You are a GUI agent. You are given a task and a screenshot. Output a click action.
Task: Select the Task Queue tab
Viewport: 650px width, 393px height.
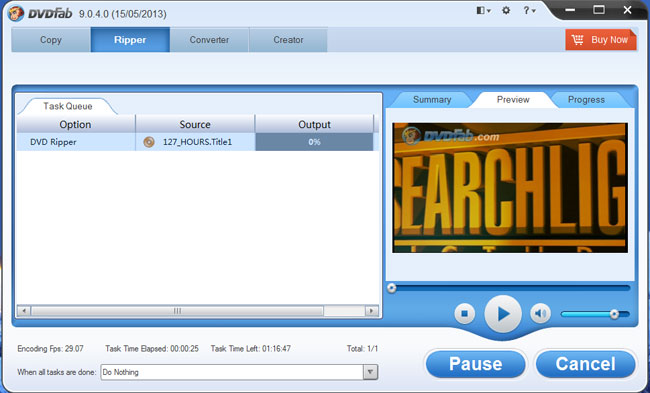coord(68,106)
